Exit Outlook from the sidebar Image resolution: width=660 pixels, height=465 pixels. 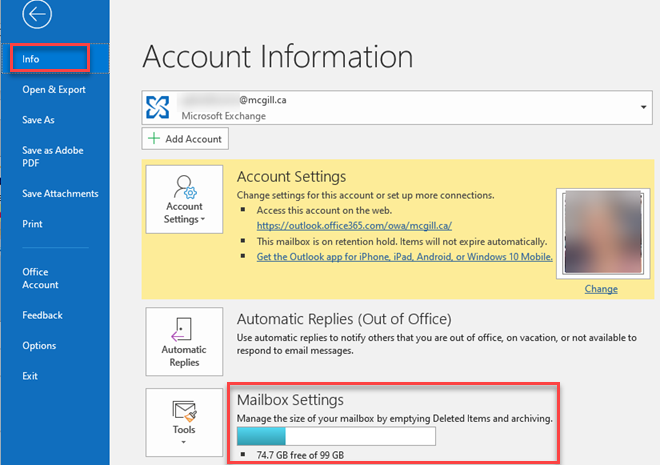tap(30, 376)
